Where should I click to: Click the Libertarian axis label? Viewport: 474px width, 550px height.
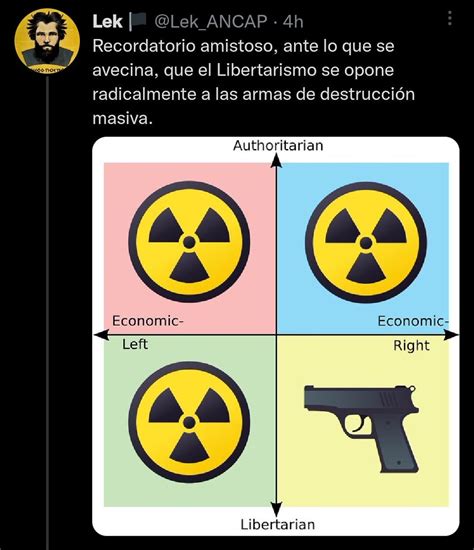point(278,525)
